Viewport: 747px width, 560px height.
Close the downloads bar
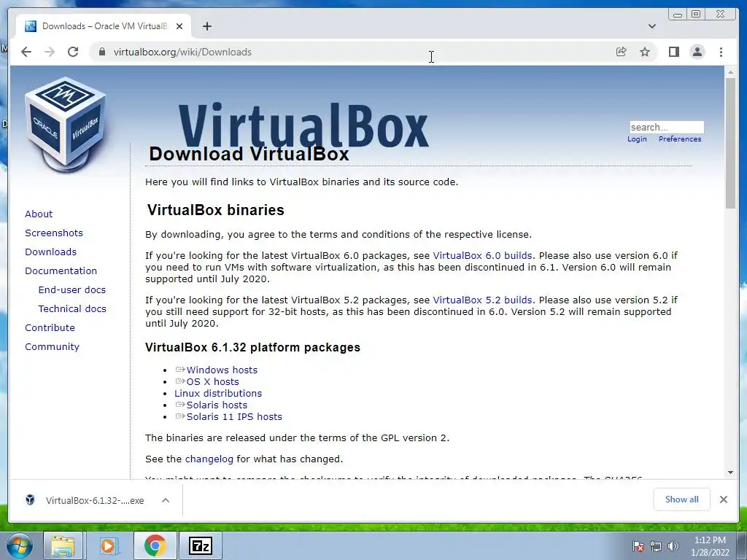pyautogui.click(x=723, y=499)
